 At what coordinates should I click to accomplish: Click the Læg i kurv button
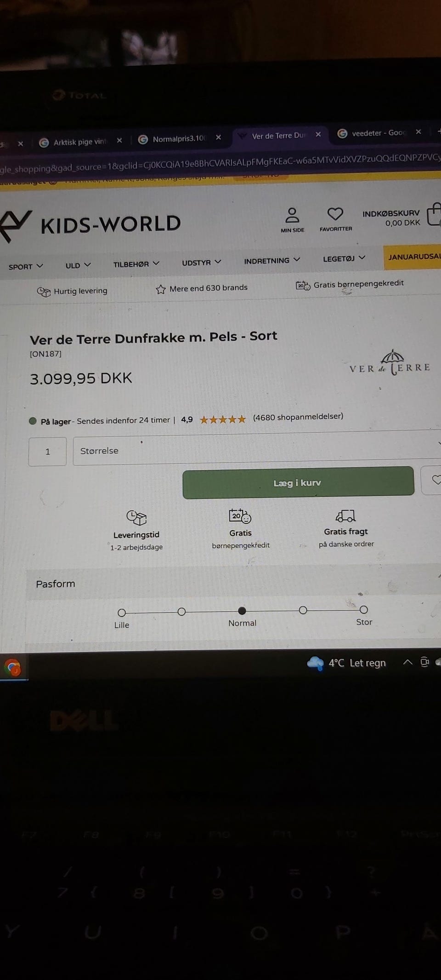pos(298,482)
